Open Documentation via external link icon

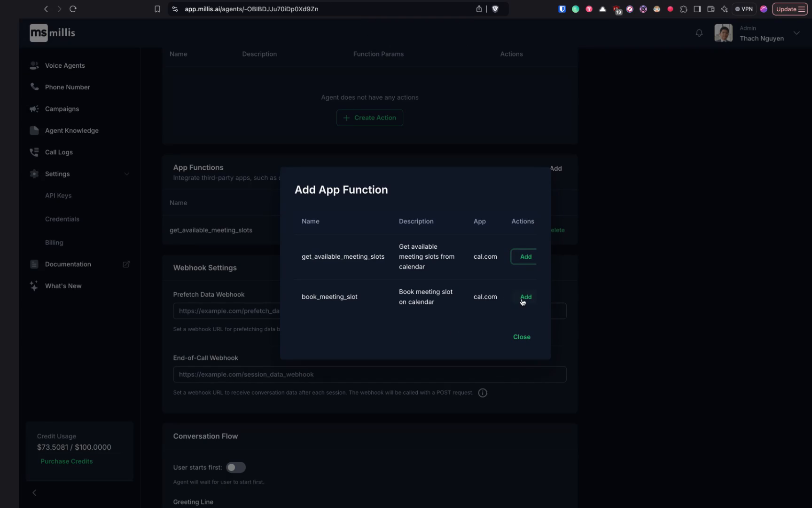click(x=126, y=264)
